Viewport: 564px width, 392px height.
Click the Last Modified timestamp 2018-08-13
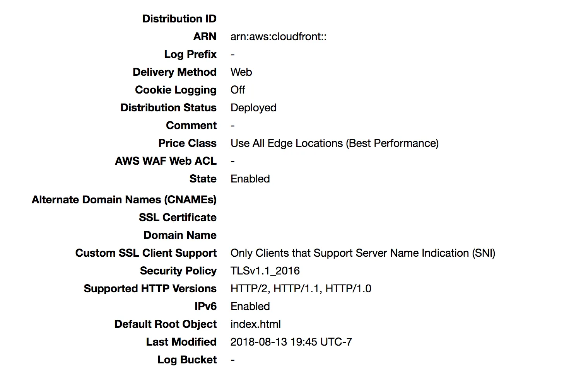pos(291,342)
